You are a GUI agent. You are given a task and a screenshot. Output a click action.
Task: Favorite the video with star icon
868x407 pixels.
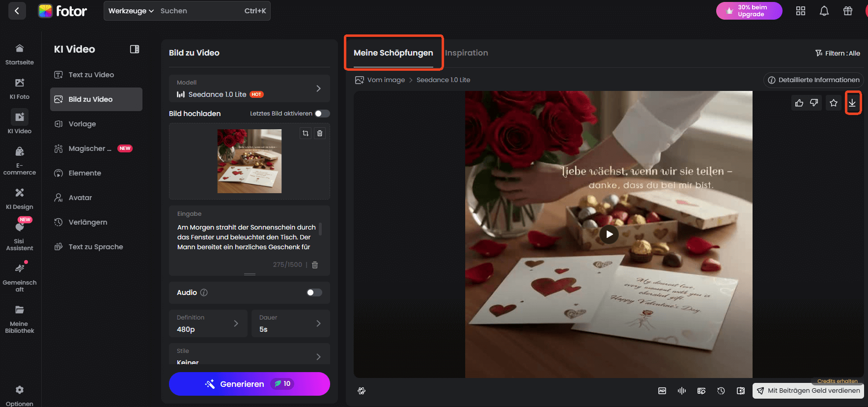click(834, 103)
